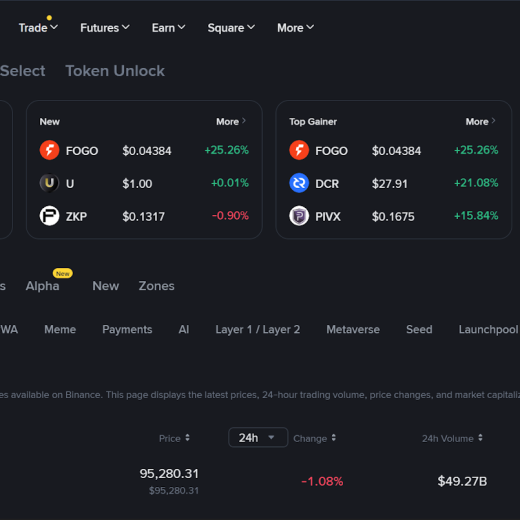This screenshot has width=520, height=520.
Task: Click the FOGO coin icon in Top Gainer
Action: [x=299, y=150]
